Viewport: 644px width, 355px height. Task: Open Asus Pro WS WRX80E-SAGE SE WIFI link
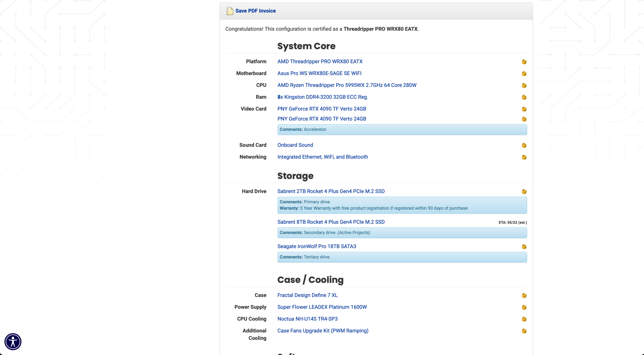pos(319,73)
